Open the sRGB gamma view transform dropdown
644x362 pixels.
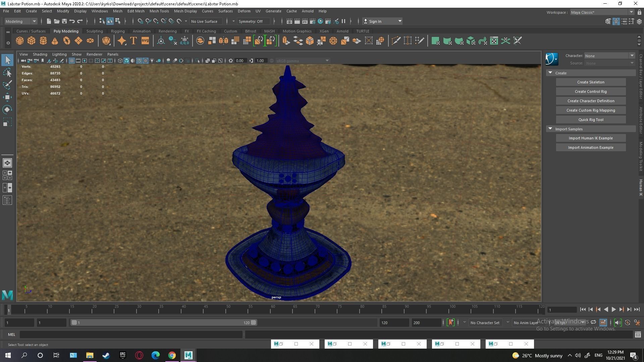click(x=302, y=61)
